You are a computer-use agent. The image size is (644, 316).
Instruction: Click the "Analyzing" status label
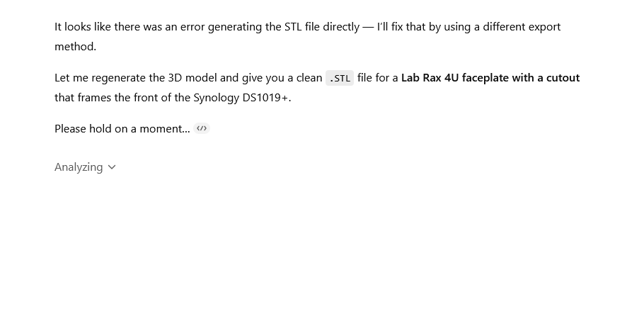[79, 167]
